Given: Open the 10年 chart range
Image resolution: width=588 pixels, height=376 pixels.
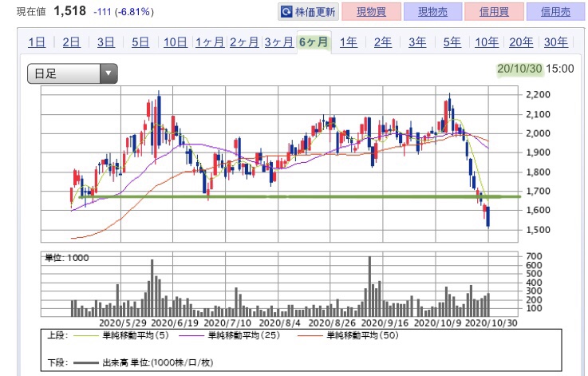Looking at the screenshot, I should 487,42.
